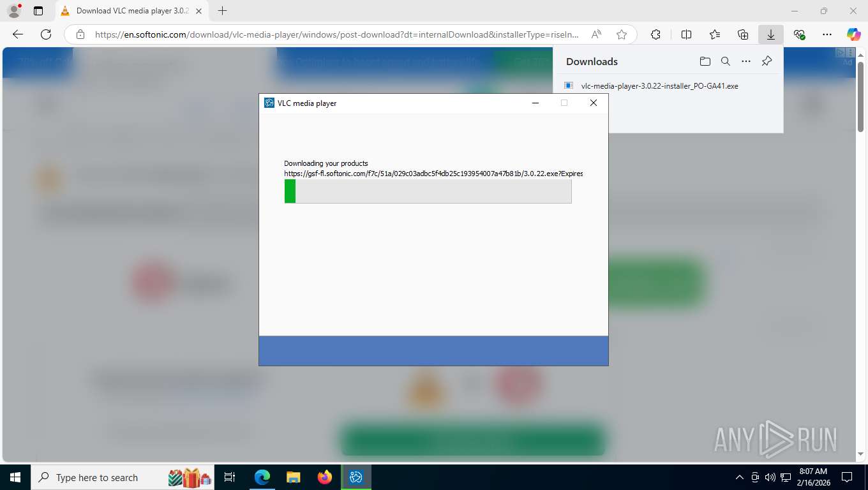This screenshot has height=490, width=868.
Task: Add this page to favorites star
Action: pos(622,34)
